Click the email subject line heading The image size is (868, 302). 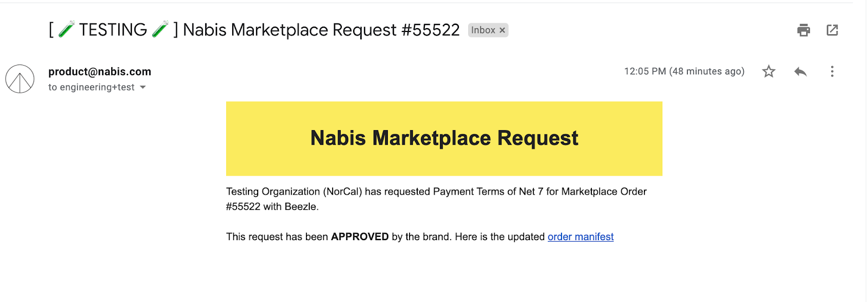pos(320,30)
